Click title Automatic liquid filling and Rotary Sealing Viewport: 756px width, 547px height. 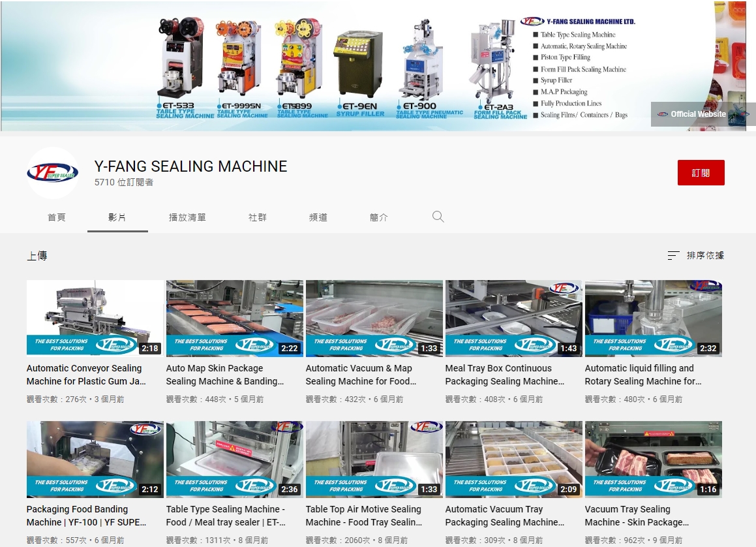[643, 375]
